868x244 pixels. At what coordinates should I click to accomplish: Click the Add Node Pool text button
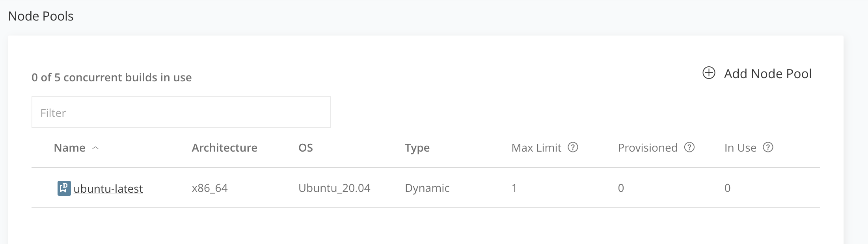coord(767,74)
